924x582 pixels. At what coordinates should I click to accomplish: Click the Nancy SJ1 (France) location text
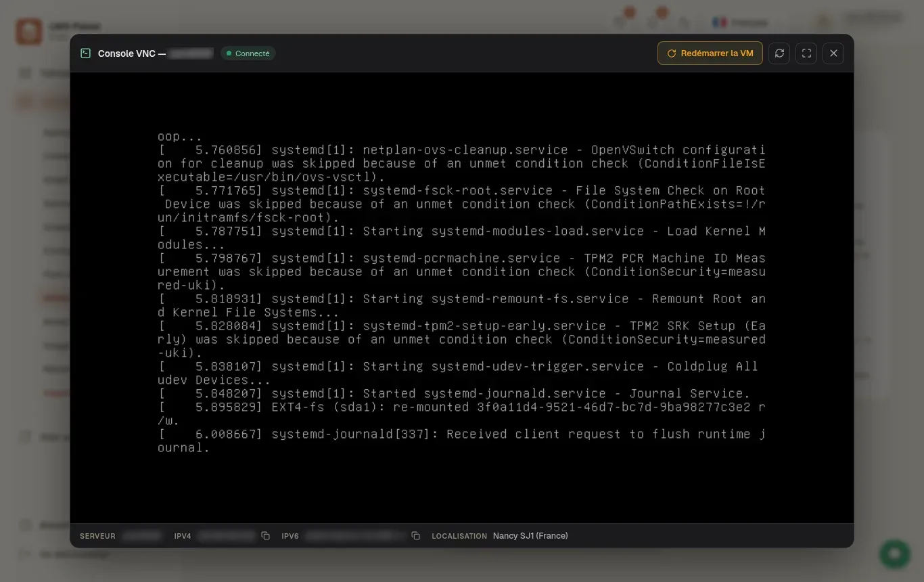[x=530, y=536]
